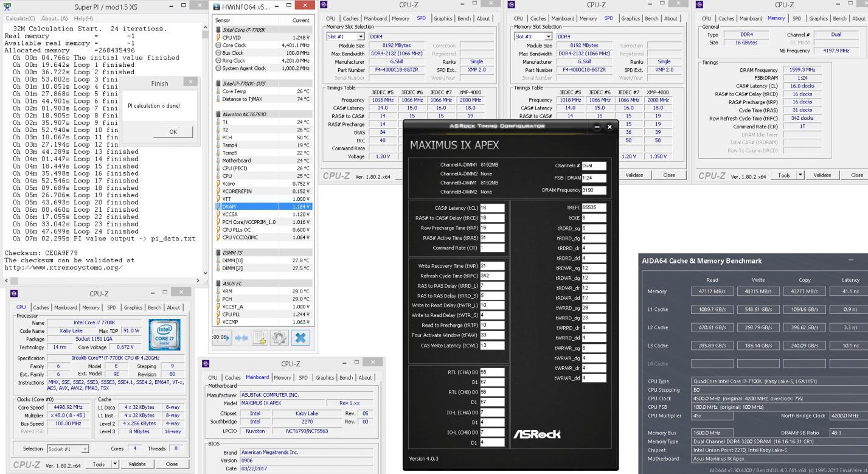Click Validate in CPU-Z CPU window
This screenshot has width=868, height=474.
(137, 464)
